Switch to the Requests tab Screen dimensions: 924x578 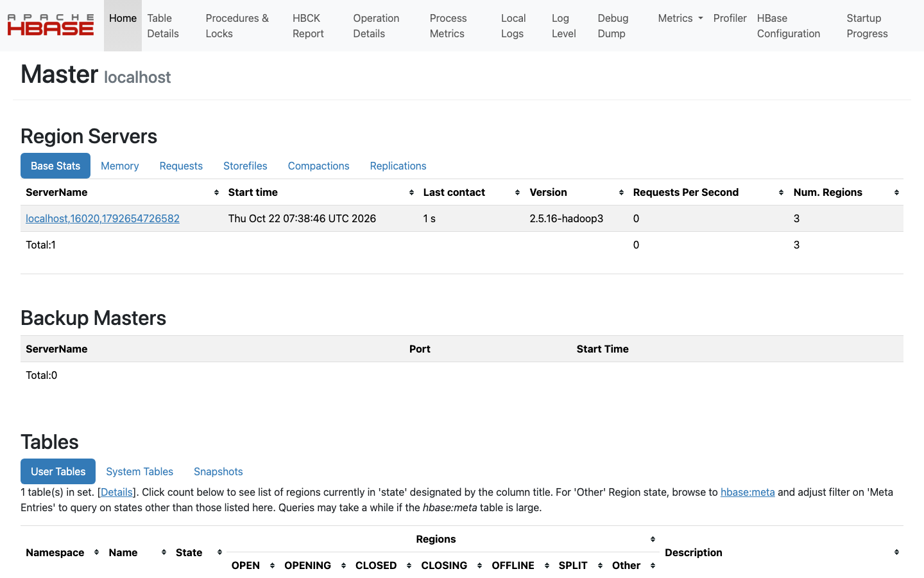(x=181, y=166)
